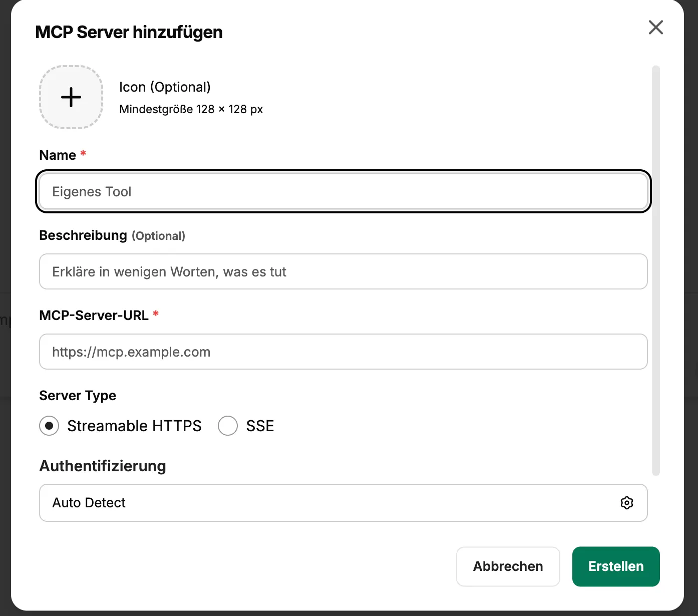
Task: Click the "Streamable HTTPS" label text
Action: click(134, 426)
